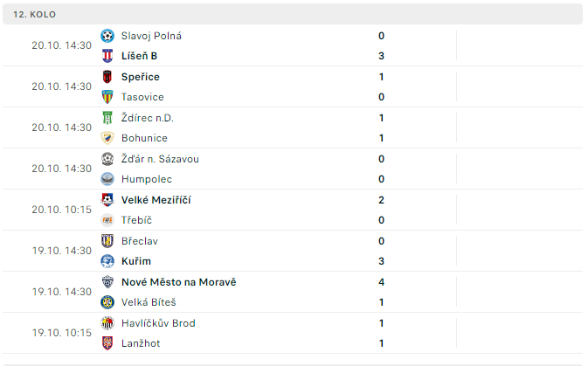Click the Tasovice team crest
Image resolution: width=588 pixels, height=366 pixels.
[107, 97]
